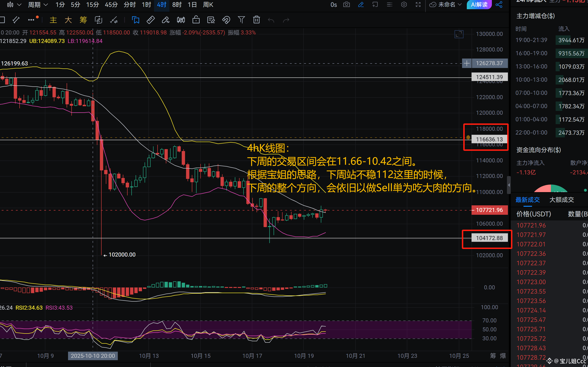Toggle the blue pencil drawing mode
Viewport: 588px width, 367px height.
coord(361,5)
